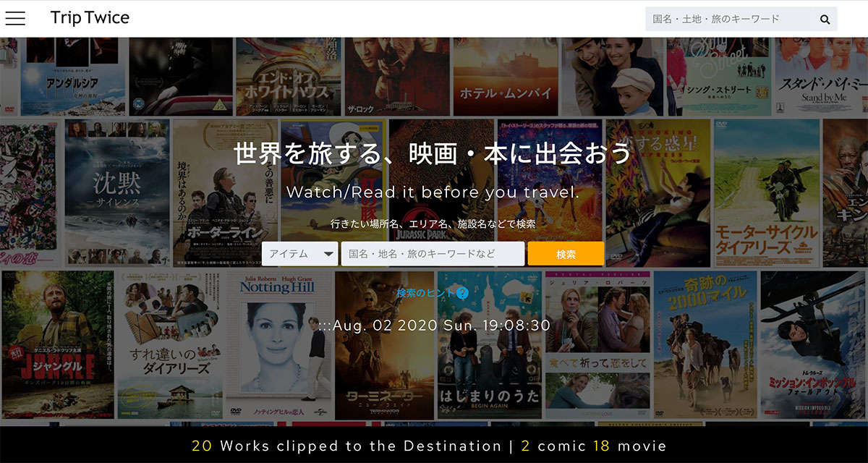Click the orange 検索 button
This screenshot has height=463, width=868.
[566, 254]
